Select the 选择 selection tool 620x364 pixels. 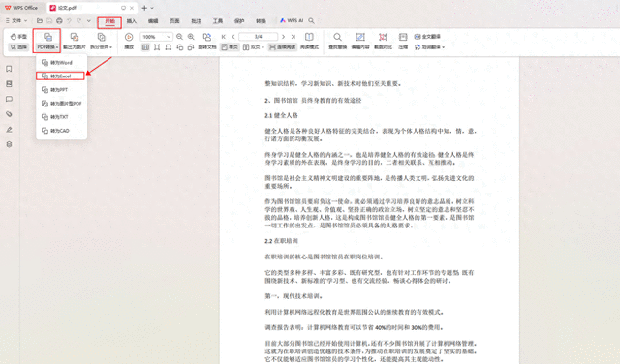pos(18,47)
